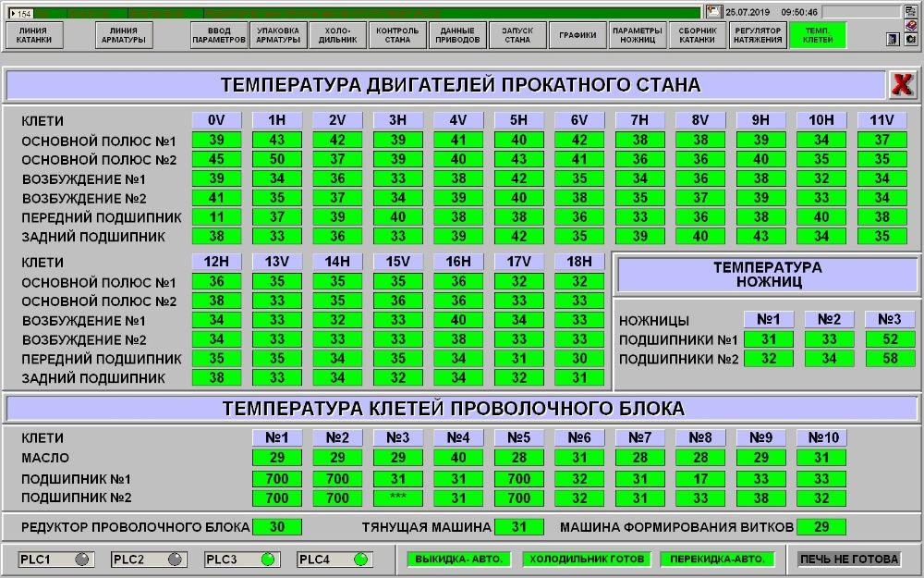
Task: Click МАШИНА ФОРМИРОВАНИЯ ВИТКОВ value 29
Action: click(821, 527)
